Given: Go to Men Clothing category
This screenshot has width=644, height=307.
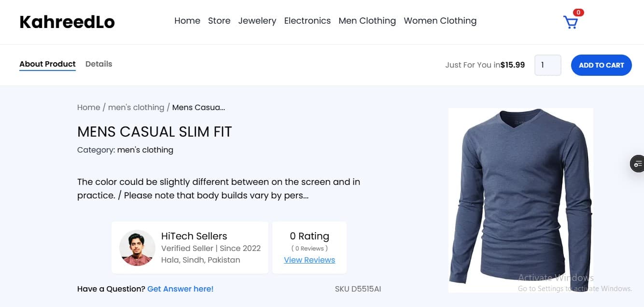Looking at the screenshot, I should (x=367, y=21).
